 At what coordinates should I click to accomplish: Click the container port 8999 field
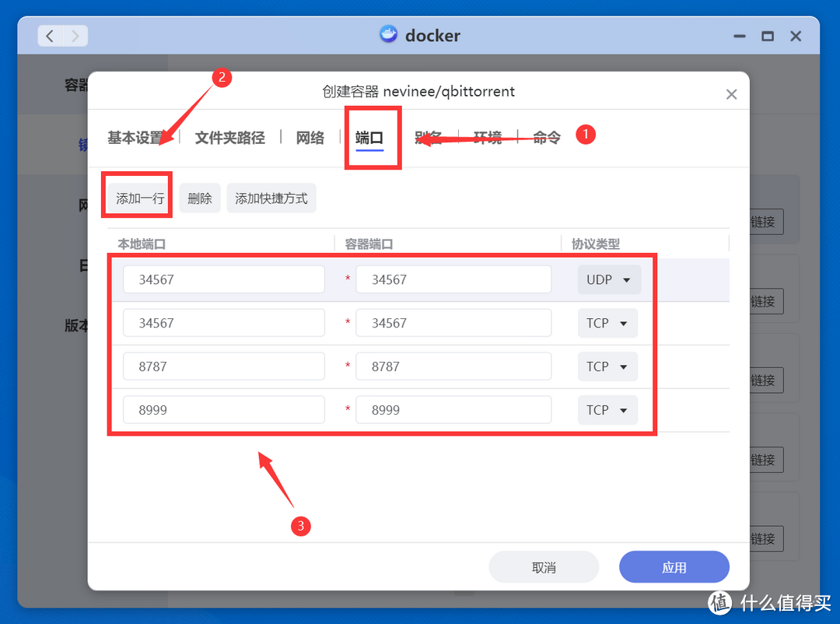453,409
